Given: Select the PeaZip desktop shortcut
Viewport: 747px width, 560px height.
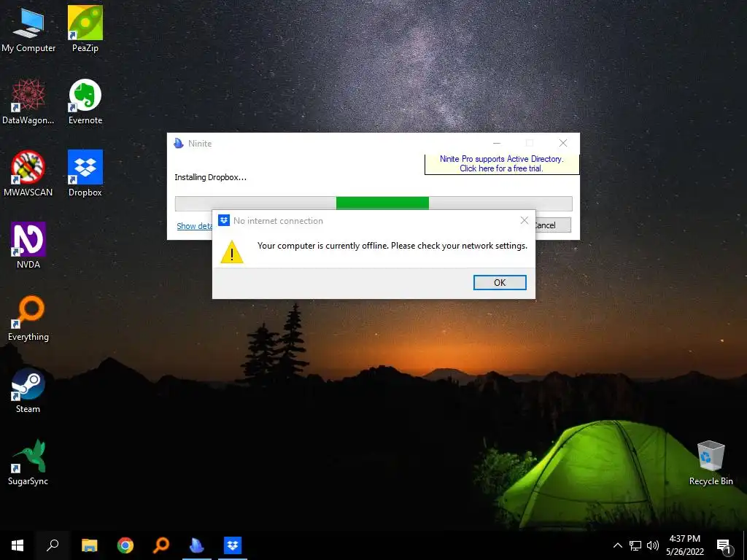Looking at the screenshot, I should [85, 29].
